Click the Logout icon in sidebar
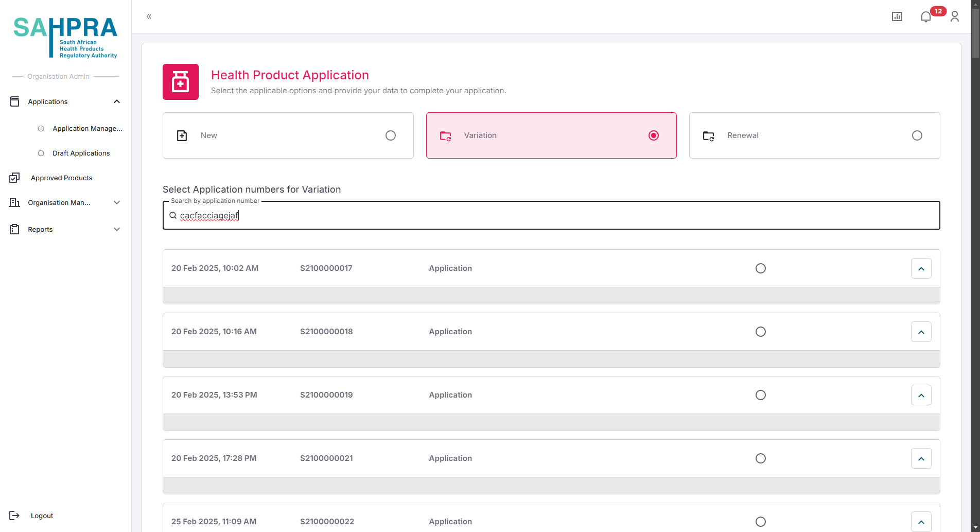 point(14,516)
